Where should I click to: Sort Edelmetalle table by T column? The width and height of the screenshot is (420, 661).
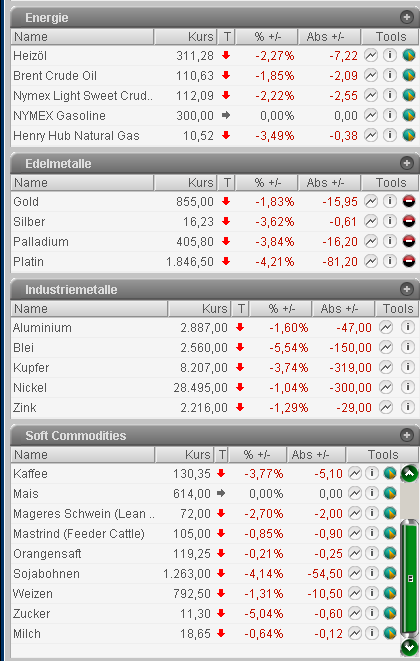[x=226, y=183]
